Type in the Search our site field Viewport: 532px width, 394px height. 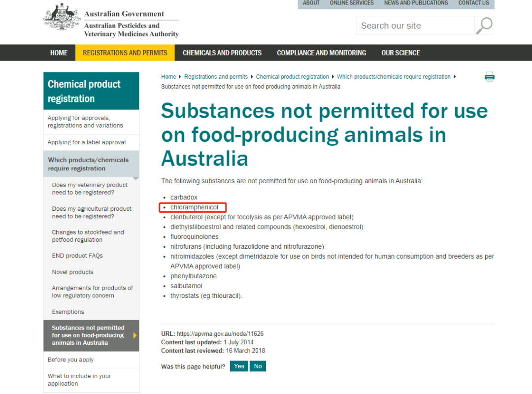pos(415,26)
